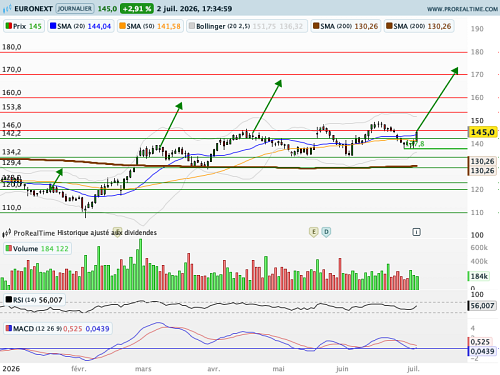Image resolution: width=500 pixels, height=375 pixels.
Task: Click the 180,0 resistance level label
Action: coord(12,47)
